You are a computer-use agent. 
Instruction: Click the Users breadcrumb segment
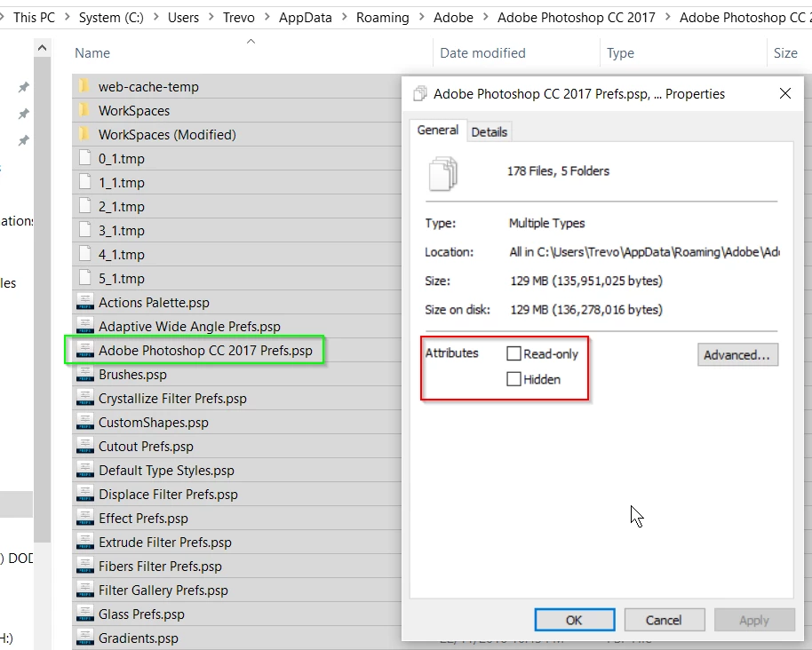[183, 17]
